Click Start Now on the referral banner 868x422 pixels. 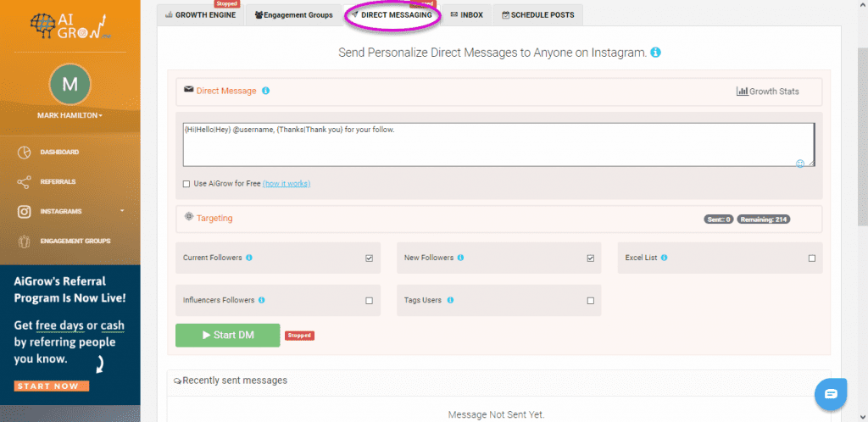click(52, 386)
